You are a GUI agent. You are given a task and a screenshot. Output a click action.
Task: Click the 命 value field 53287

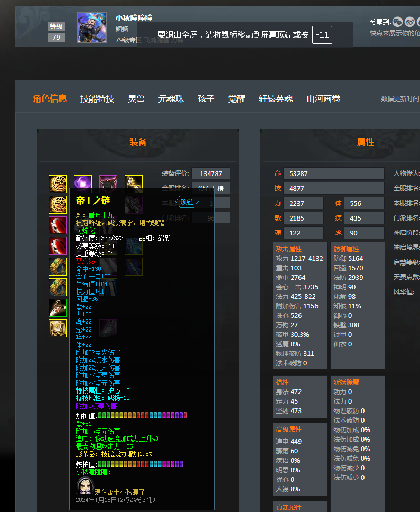point(334,173)
